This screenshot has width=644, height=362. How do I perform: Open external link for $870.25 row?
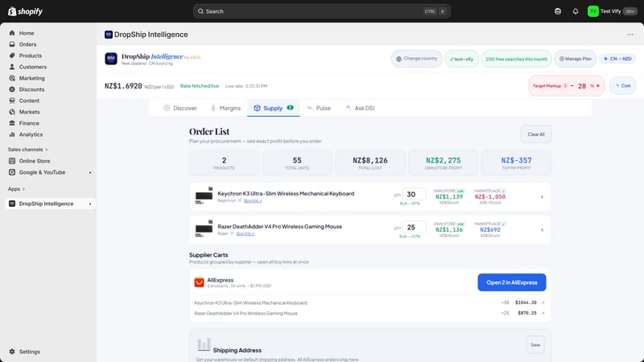(543, 313)
